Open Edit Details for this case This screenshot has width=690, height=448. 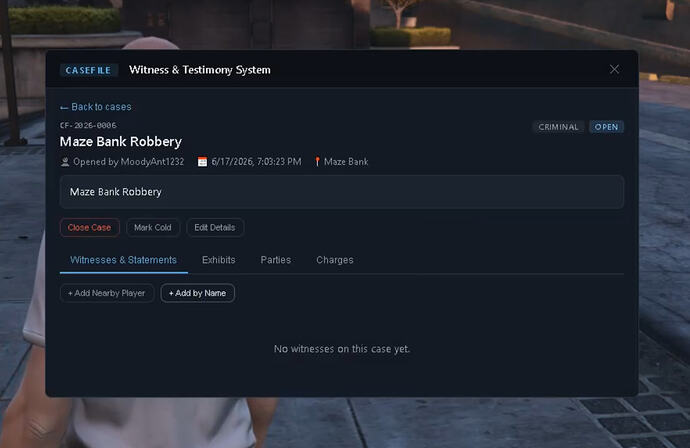pyautogui.click(x=215, y=228)
